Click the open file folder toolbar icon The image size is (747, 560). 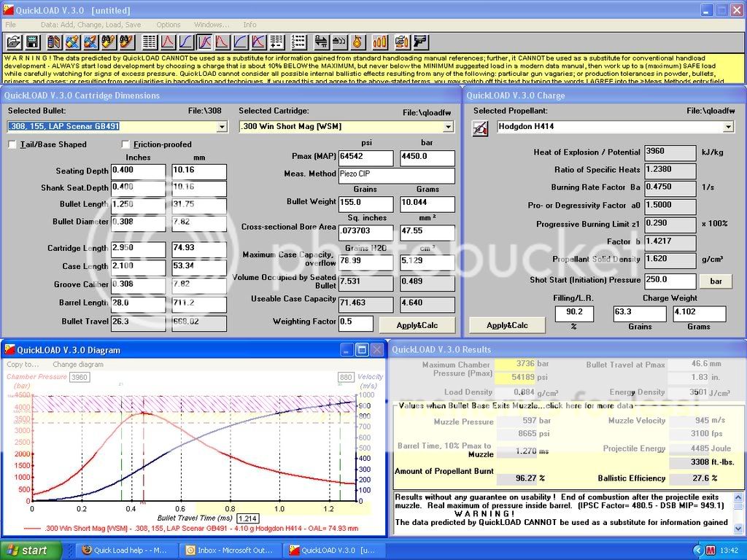[x=14, y=42]
